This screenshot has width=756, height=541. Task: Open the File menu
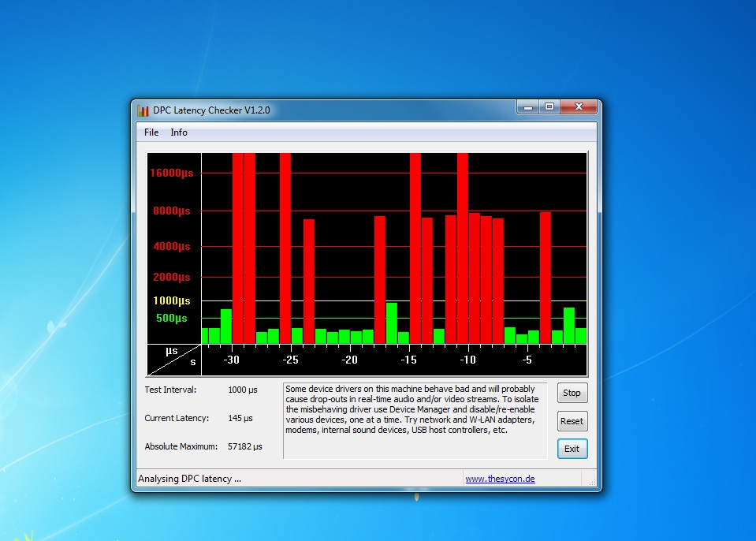tap(151, 132)
